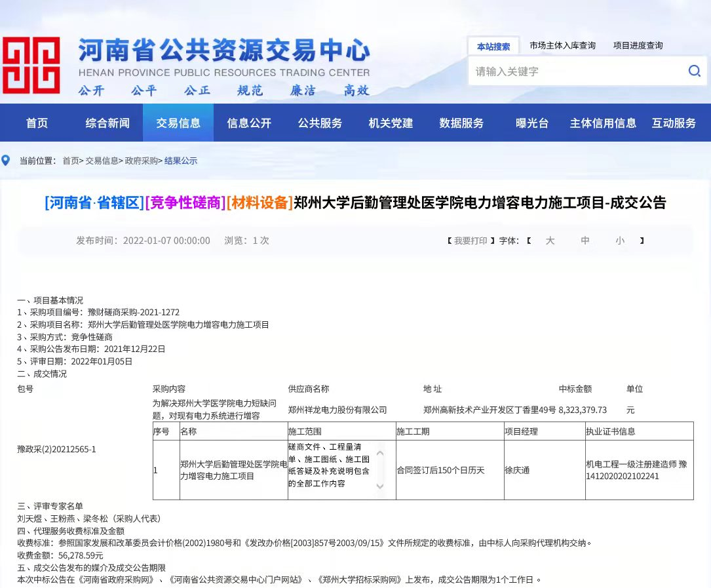Set font size to 中
This screenshot has height=588, width=711.
(x=585, y=241)
